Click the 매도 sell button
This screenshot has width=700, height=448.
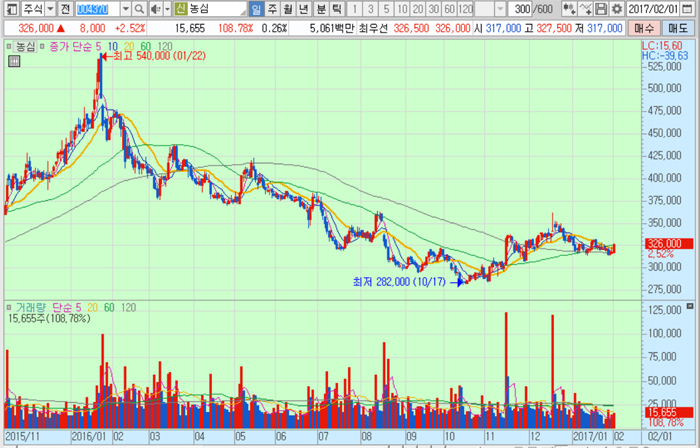[678, 28]
